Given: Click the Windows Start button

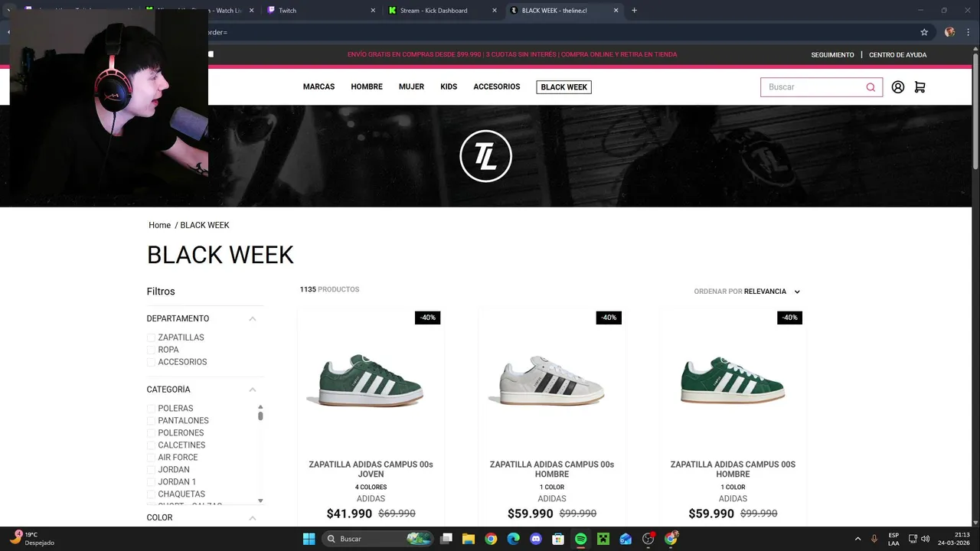Looking at the screenshot, I should pyautogui.click(x=309, y=539).
